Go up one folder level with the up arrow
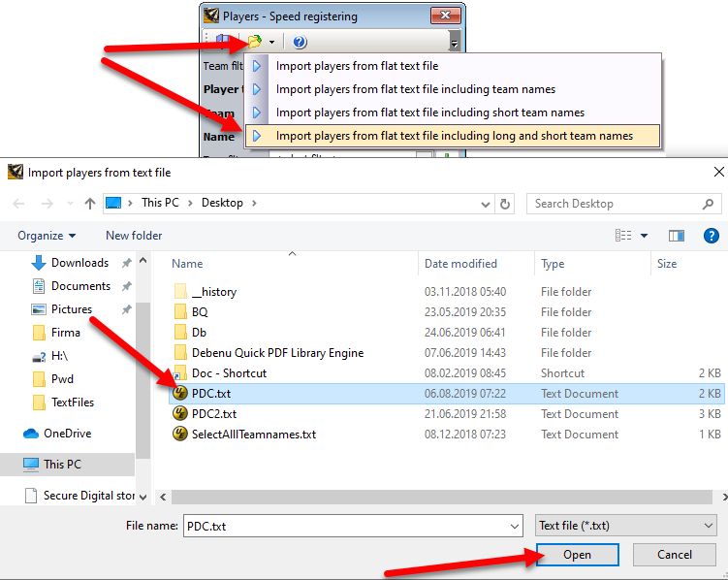This screenshot has width=728, height=580. click(89, 204)
